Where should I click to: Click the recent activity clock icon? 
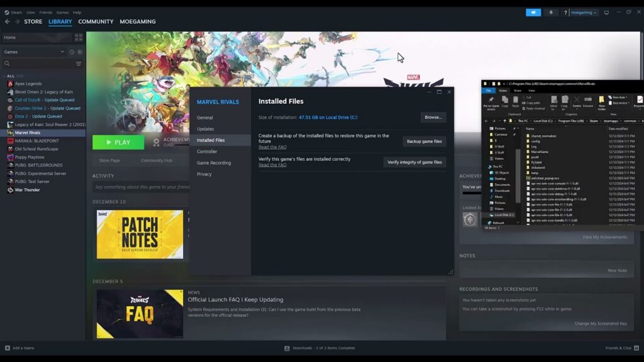point(72,52)
